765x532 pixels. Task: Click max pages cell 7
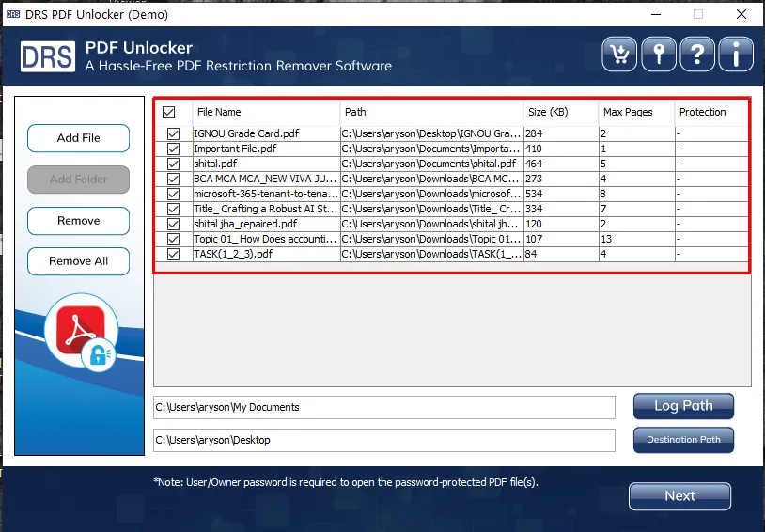636,210
